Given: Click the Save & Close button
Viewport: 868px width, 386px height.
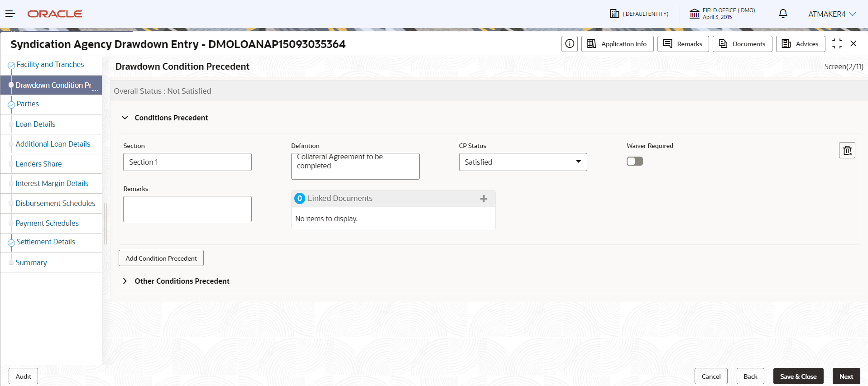Looking at the screenshot, I should pyautogui.click(x=798, y=376).
